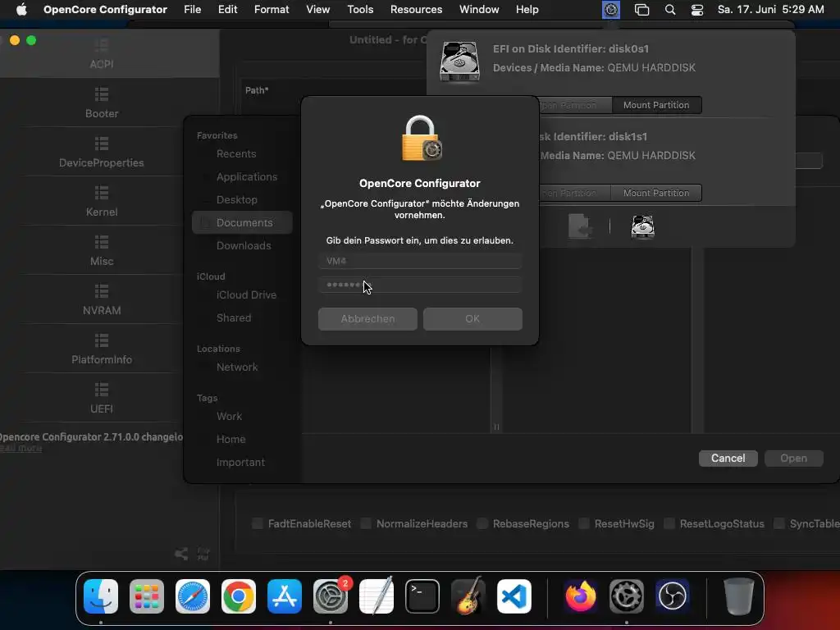
Task: Click the hard disk icon for disk0s1
Action: pyautogui.click(x=459, y=61)
